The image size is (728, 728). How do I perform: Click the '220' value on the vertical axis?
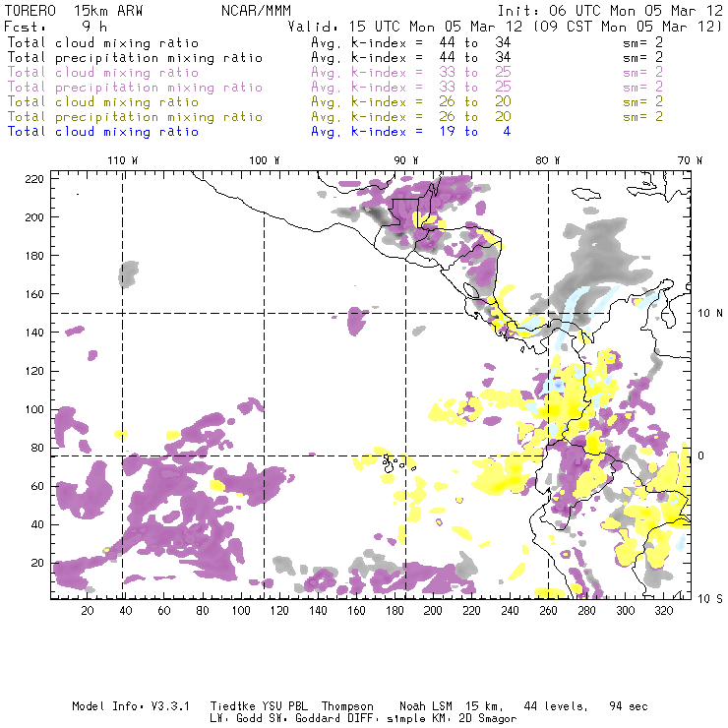tap(34, 179)
